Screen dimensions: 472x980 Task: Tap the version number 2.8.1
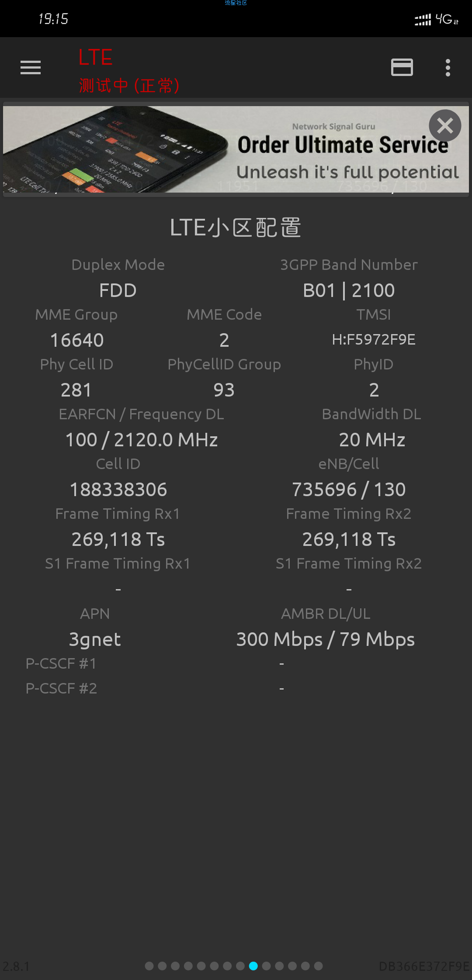click(x=16, y=966)
